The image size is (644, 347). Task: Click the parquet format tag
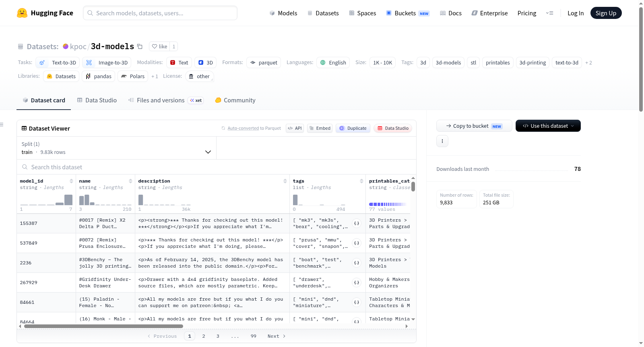264,62
